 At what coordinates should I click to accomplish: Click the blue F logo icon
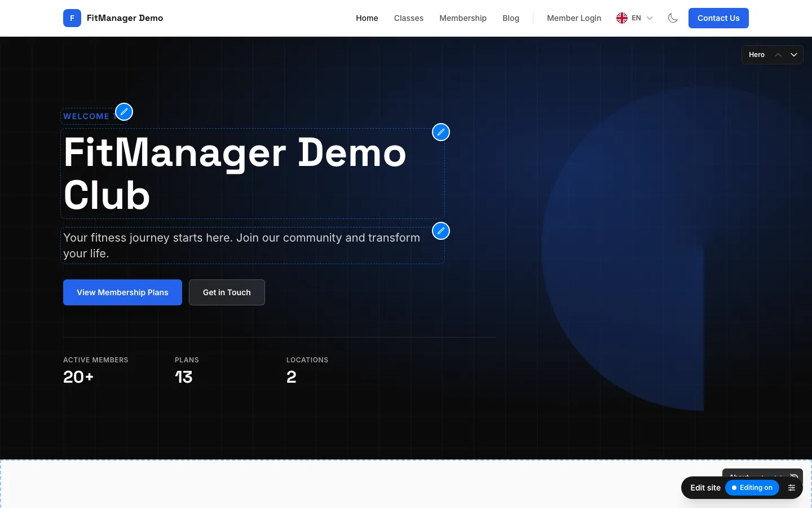click(72, 18)
